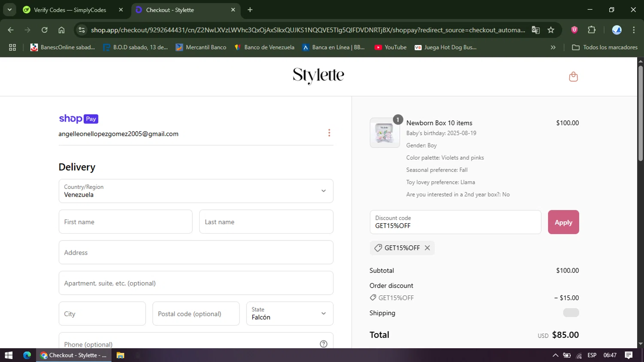Launch Microsoft Edge from taskbar
Screen dimensions: 644x362
(27, 355)
